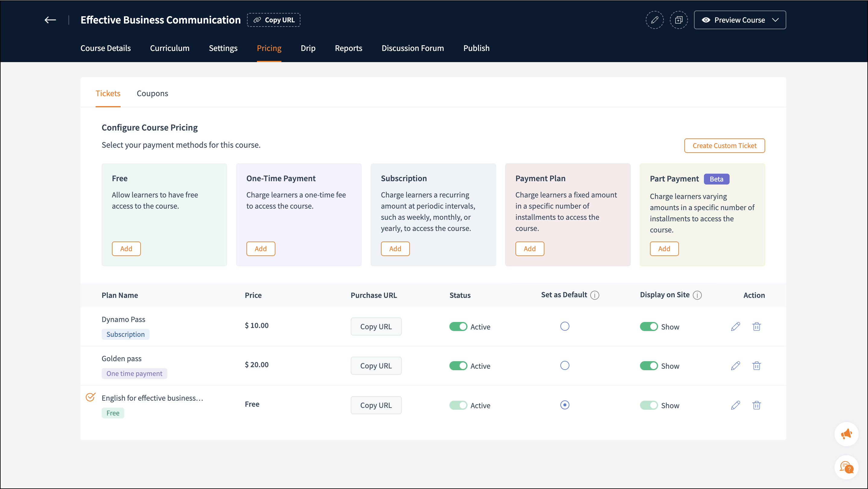Set Golden pass as default plan
The image size is (868, 489).
click(565, 365)
